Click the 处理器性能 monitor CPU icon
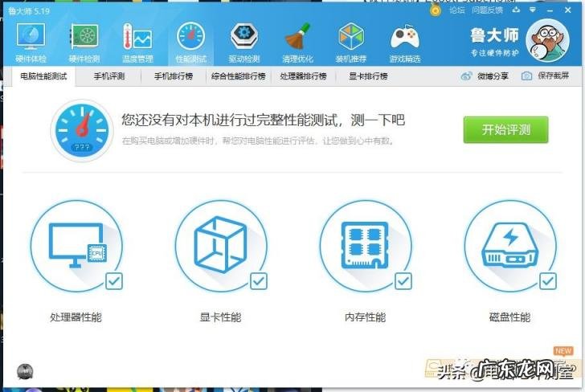585x392 pixels. point(76,246)
